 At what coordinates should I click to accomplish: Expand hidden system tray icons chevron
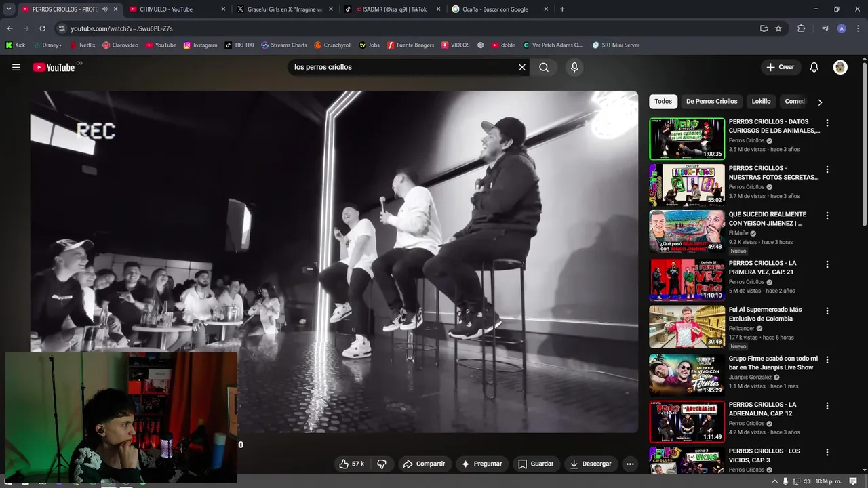[774, 481]
